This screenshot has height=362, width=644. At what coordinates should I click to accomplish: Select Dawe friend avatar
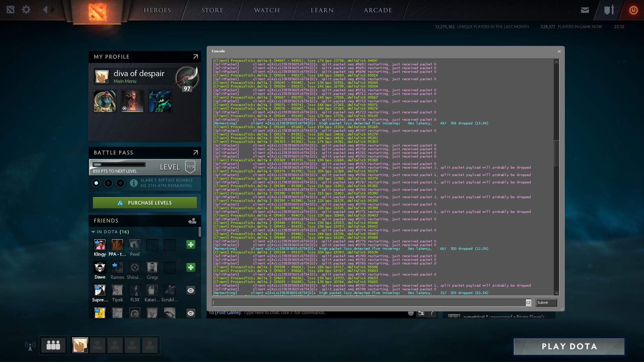[x=100, y=267]
